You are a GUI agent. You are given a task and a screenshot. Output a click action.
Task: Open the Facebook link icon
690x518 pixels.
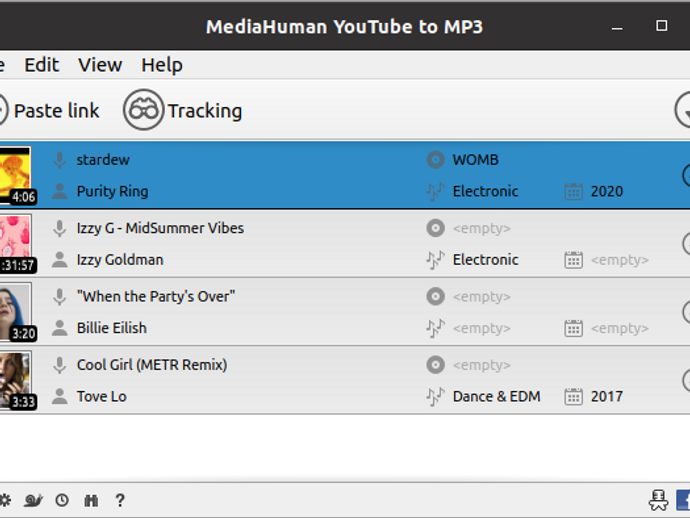pos(683,500)
